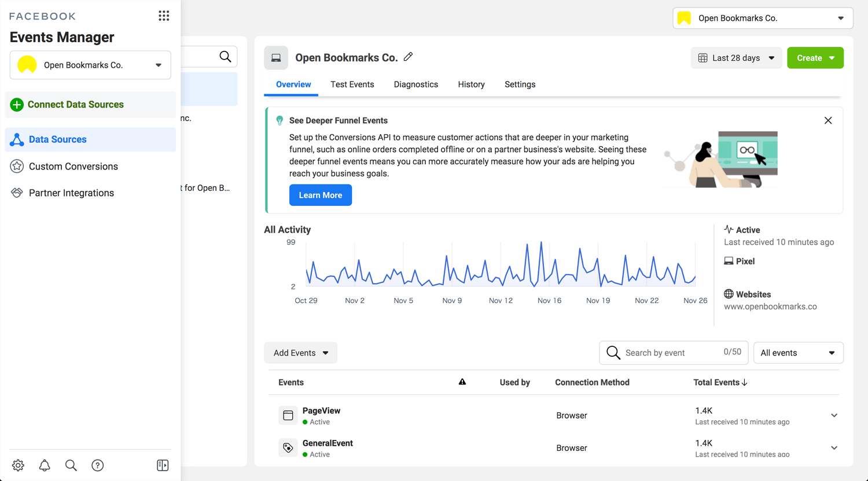Open the help question mark icon
The height and width of the screenshot is (481, 868).
click(x=98, y=465)
